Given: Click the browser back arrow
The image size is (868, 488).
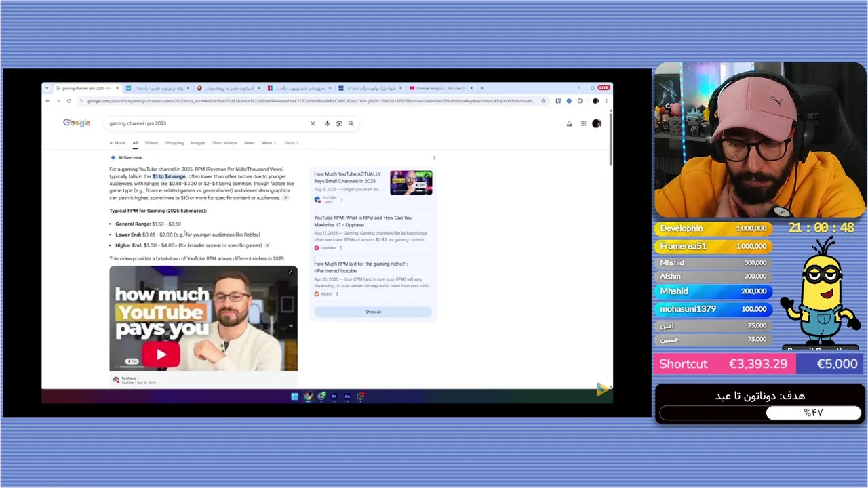Looking at the screenshot, I should pos(47,101).
